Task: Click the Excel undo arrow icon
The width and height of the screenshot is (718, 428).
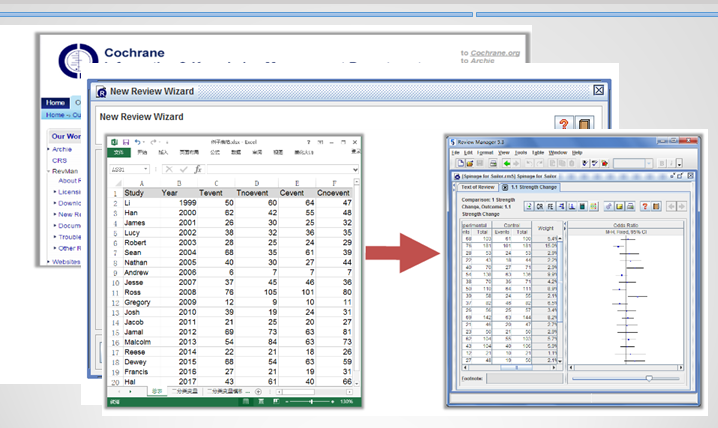Action: 137,142
